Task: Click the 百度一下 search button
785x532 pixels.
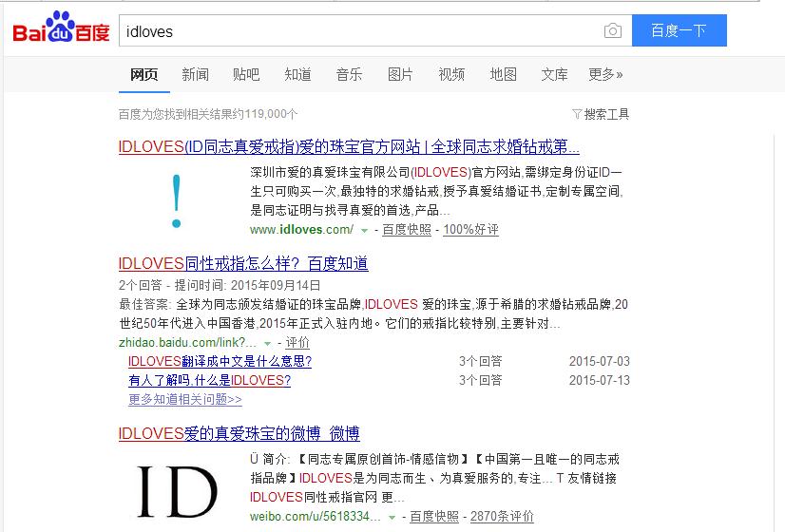Action: pos(679,30)
